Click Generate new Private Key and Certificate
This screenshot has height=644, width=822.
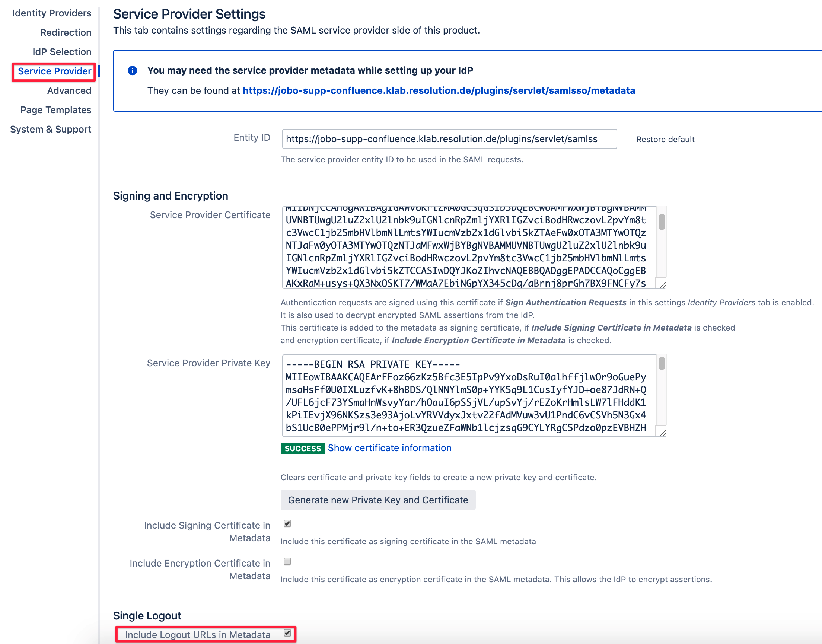click(x=378, y=500)
